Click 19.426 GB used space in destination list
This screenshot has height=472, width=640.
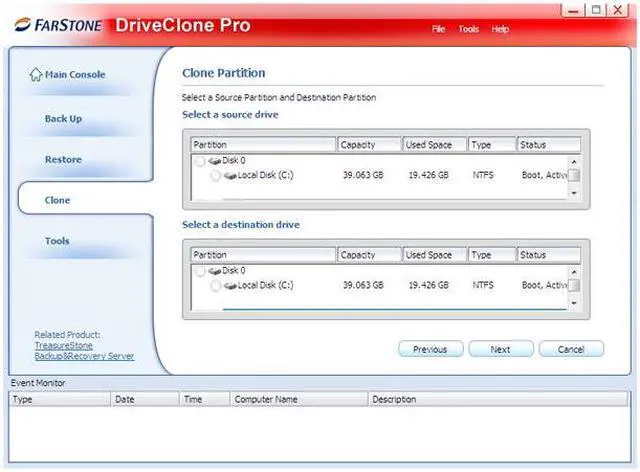429,285
